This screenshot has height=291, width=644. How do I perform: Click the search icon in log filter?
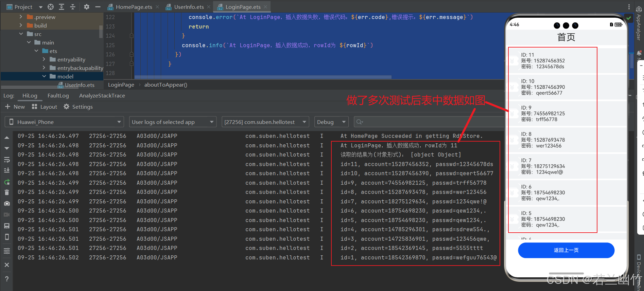click(x=360, y=122)
